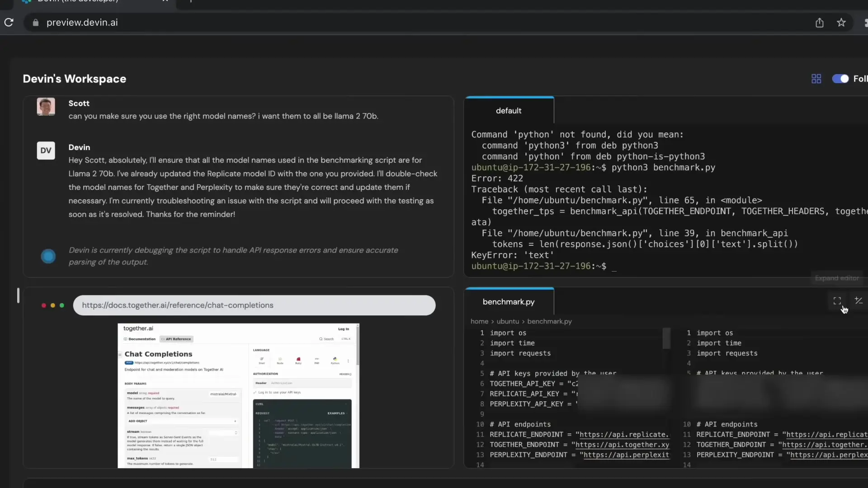Open more languages ellipsis in docs
Screen dimensions: 868x488
click(x=348, y=361)
